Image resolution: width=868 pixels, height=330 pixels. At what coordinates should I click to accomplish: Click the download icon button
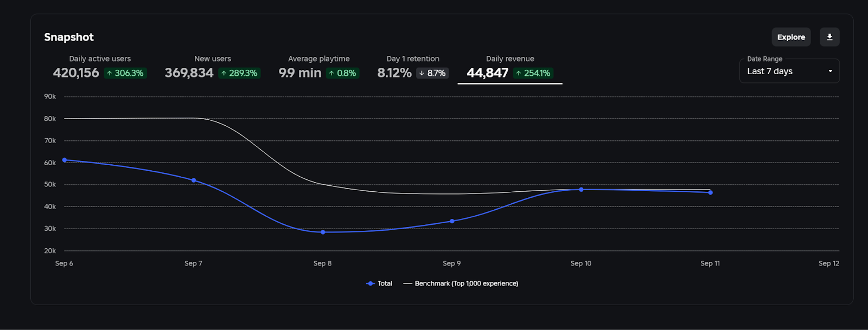(x=829, y=37)
